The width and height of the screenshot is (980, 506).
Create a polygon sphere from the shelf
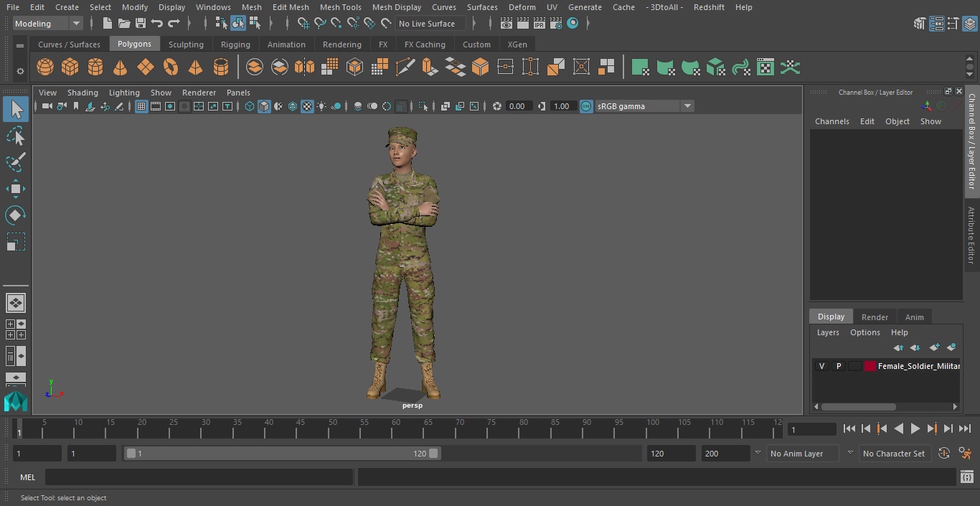(45, 67)
